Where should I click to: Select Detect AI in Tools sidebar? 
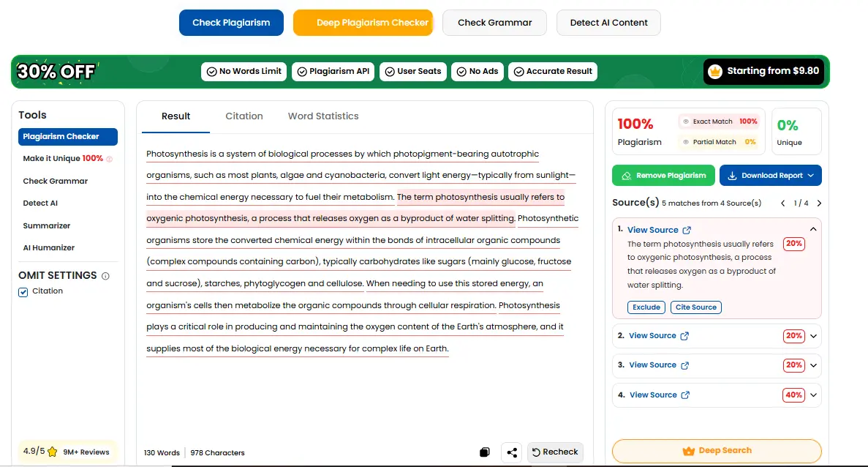point(40,203)
